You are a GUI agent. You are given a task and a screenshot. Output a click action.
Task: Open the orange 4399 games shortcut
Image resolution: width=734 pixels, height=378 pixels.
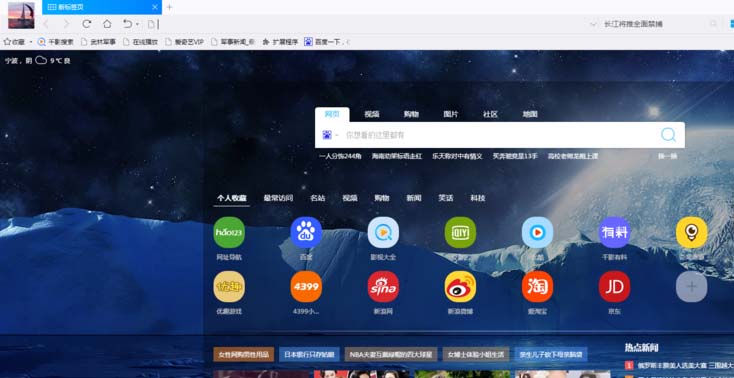(306, 287)
